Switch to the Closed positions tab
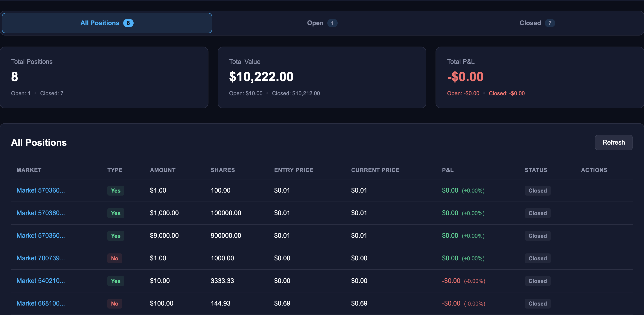 point(537,23)
